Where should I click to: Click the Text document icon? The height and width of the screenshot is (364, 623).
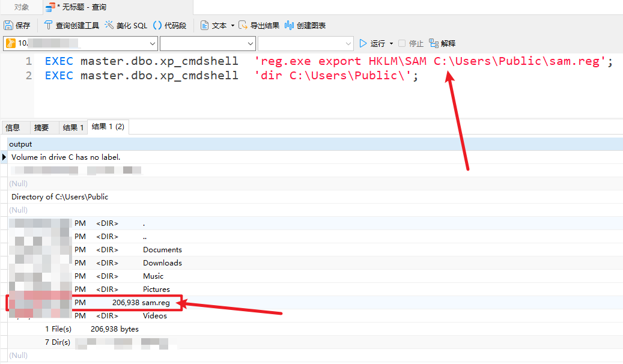204,25
